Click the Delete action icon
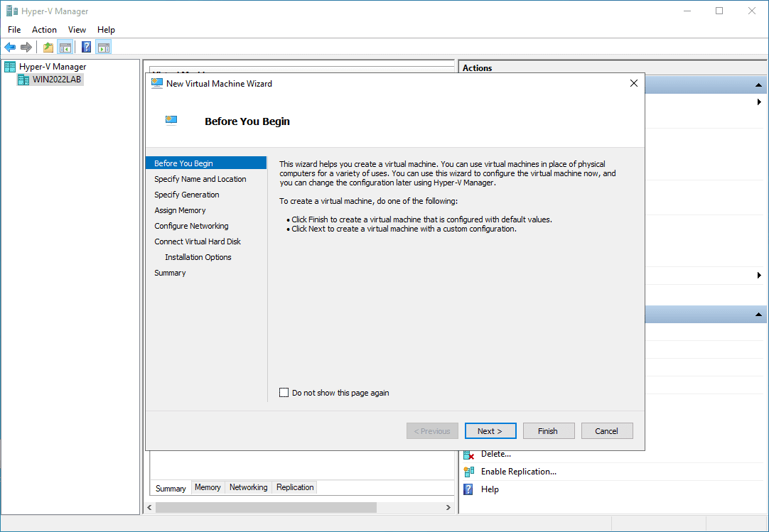The image size is (769, 532). tap(469, 455)
